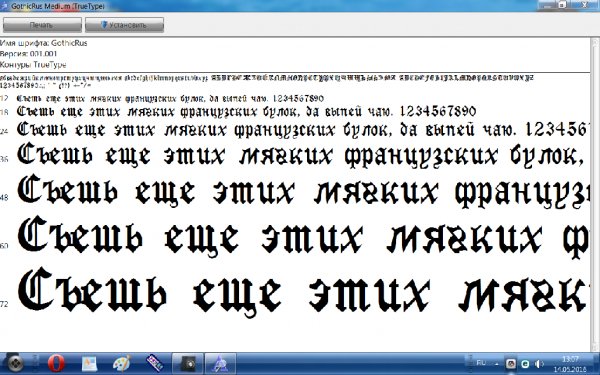The image size is (600, 375).
Task: Click the 18-point sample text row
Action: (246, 112)
